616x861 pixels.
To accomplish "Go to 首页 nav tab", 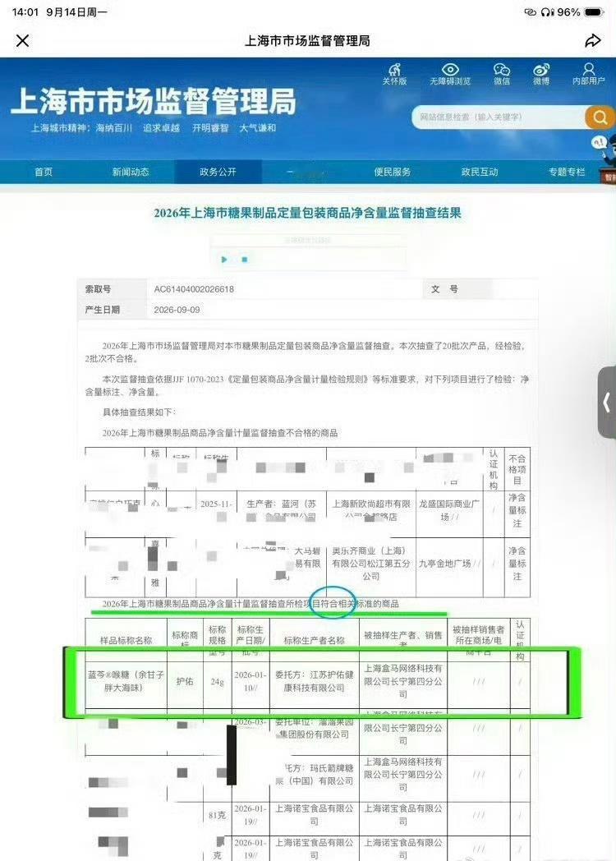I will (x=44, y=172).
